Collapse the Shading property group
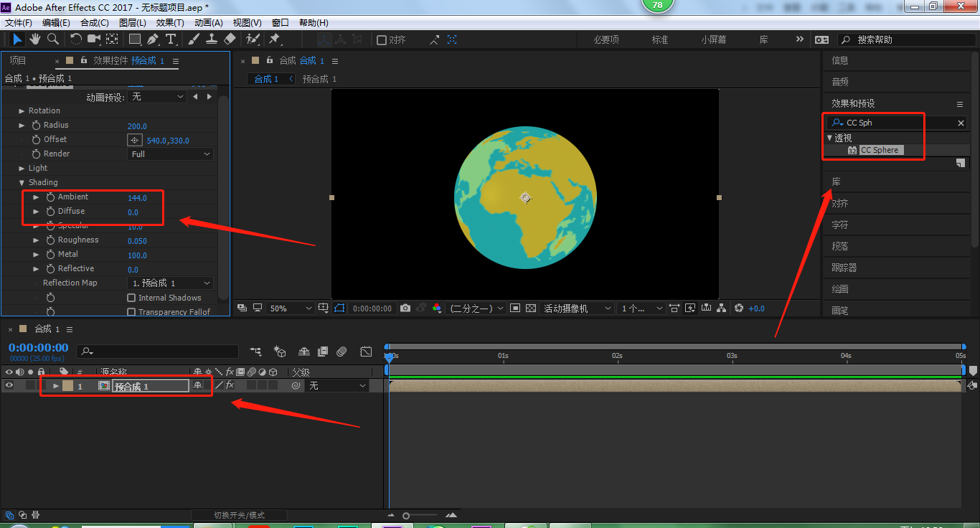The height and width of the screenshot is (528, 980). pos(22,183)
